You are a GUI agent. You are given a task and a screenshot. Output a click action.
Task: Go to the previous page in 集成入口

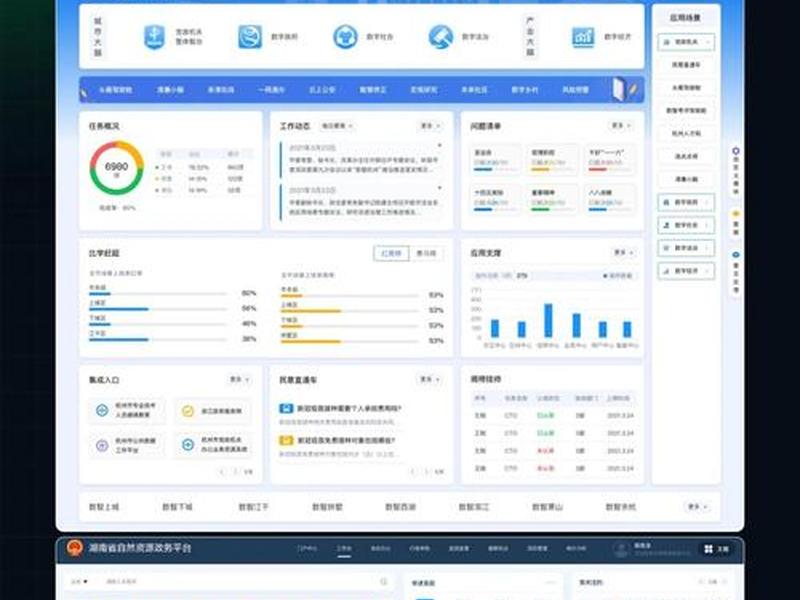click(x=222, y=472)
